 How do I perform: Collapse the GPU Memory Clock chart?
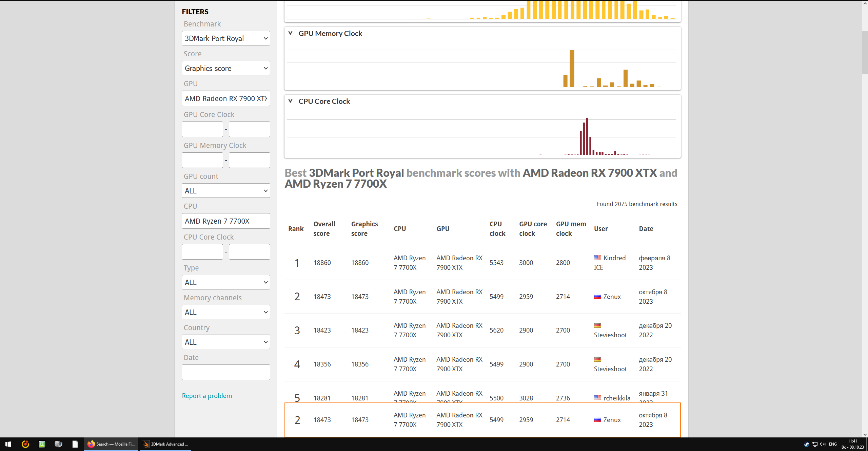(290, 33)
